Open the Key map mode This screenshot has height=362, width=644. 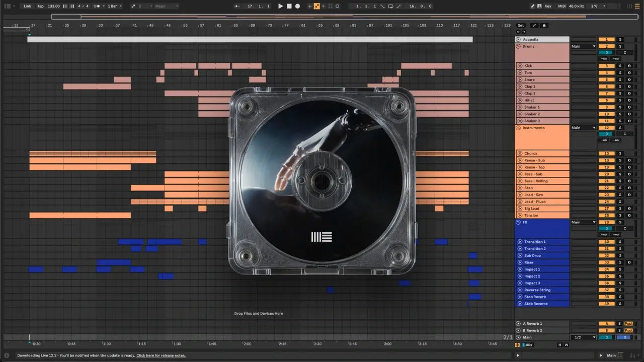pyautogui.click(x=548, y=6)
